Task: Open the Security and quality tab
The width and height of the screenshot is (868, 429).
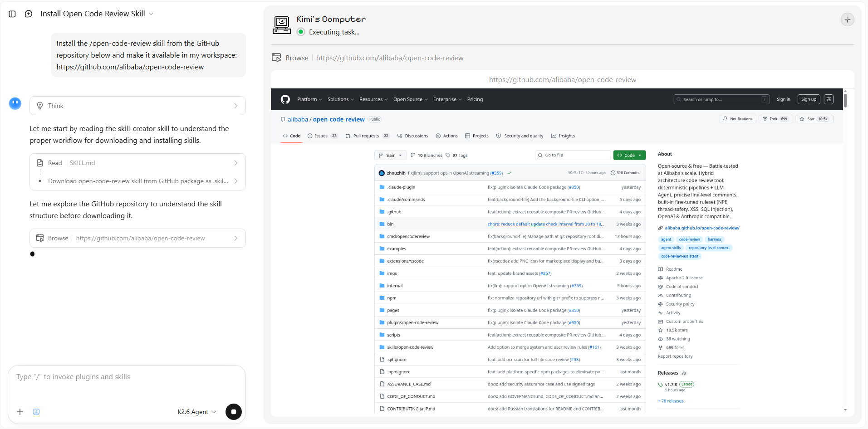Action: tap(520, 136)
